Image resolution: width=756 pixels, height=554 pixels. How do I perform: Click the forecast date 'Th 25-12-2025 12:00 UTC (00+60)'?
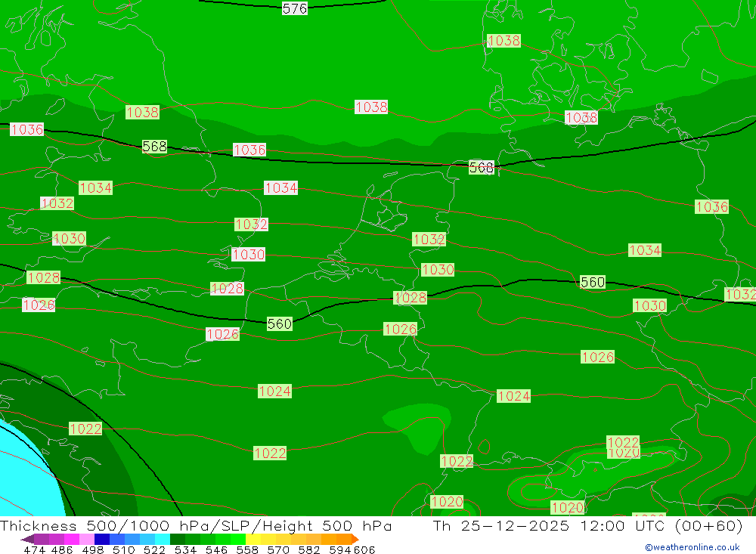(x=587, y=525)
